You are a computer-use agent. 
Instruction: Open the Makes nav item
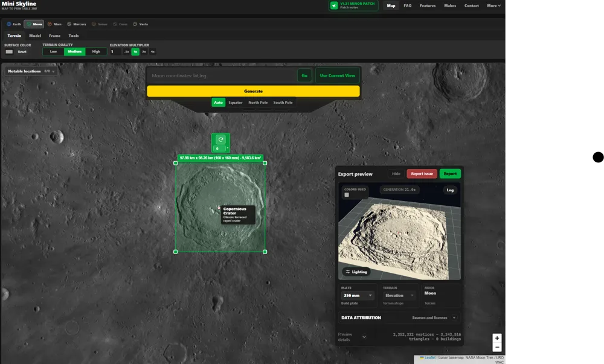(x=450, y=6)
